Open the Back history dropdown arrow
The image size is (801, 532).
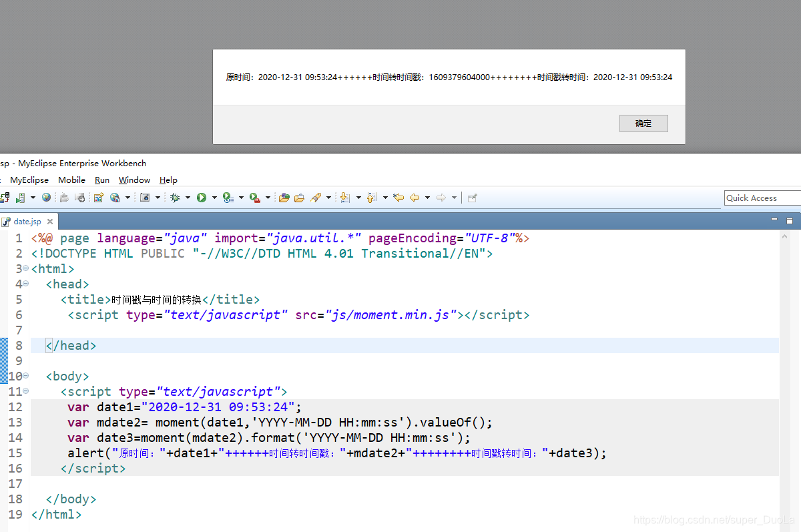point(427,198)
